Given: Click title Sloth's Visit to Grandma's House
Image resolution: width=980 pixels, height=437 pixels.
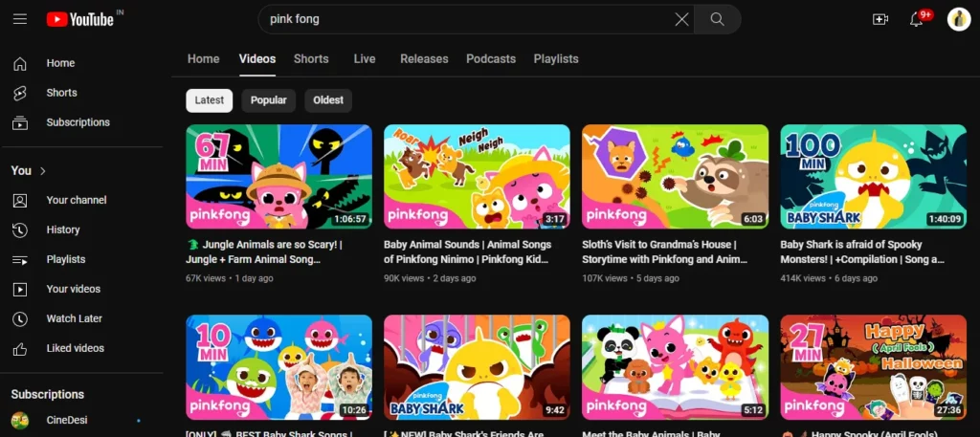Looking at the screenshot, I should click(664, 252).
